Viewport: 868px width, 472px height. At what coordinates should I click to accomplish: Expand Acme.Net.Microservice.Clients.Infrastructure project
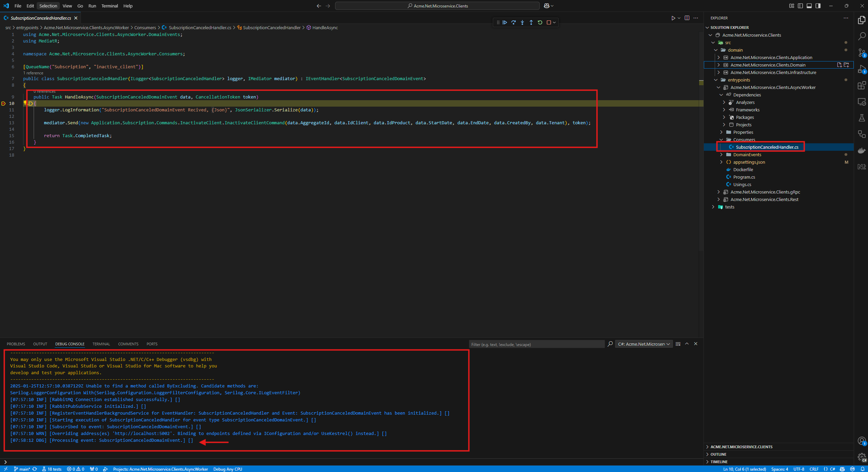pyautogui.click(x=718, y=72)
